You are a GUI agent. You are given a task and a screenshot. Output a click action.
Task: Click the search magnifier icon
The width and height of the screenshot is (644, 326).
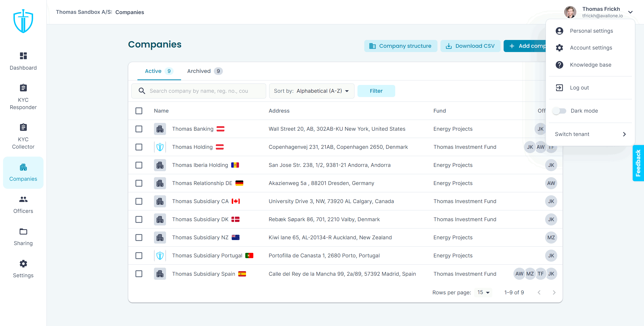point(142,91)
